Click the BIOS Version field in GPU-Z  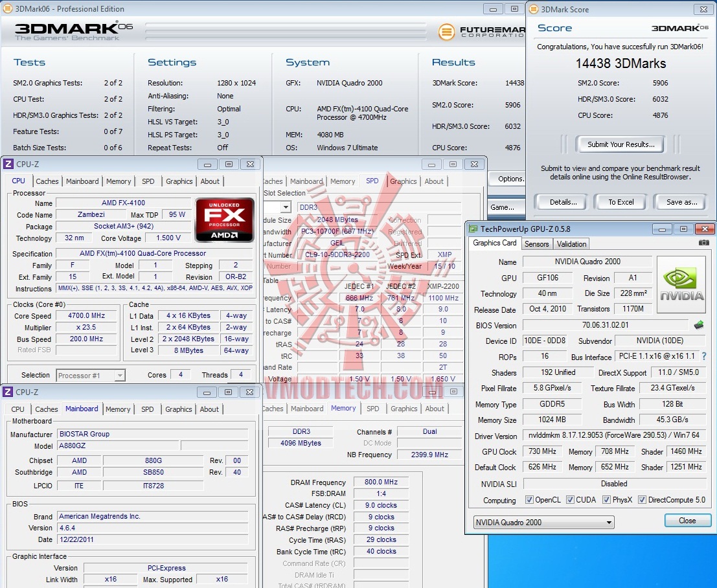tap(606, 324)
